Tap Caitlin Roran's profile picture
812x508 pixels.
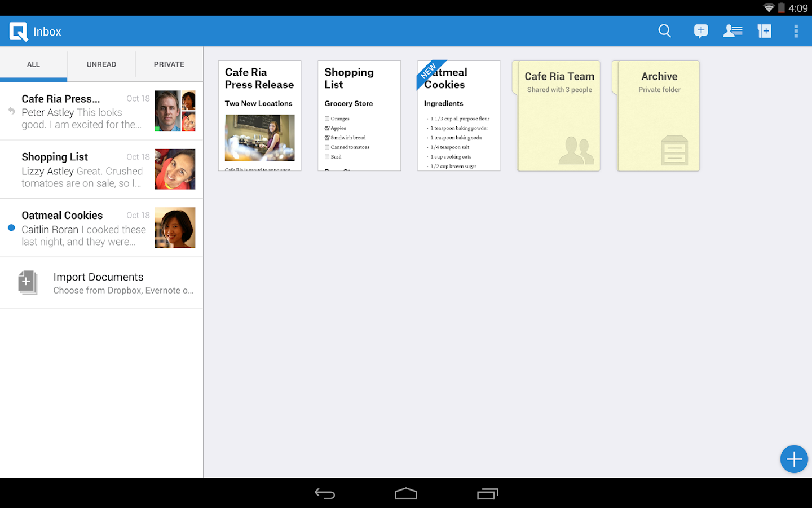click(175, 227)
